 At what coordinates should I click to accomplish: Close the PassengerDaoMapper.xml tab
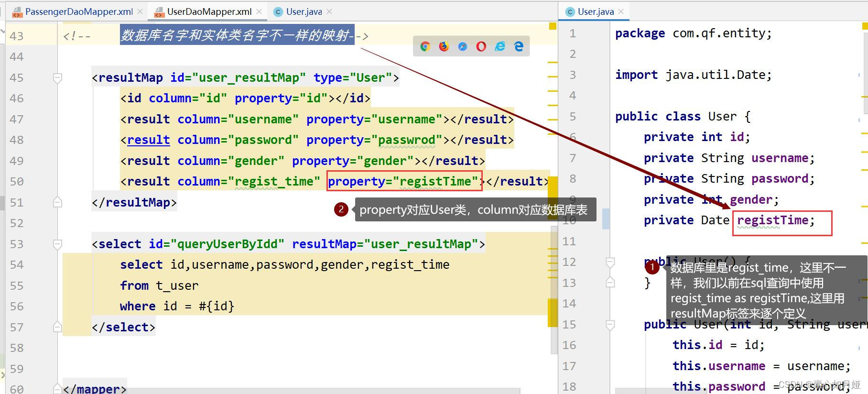pos(140,11)
